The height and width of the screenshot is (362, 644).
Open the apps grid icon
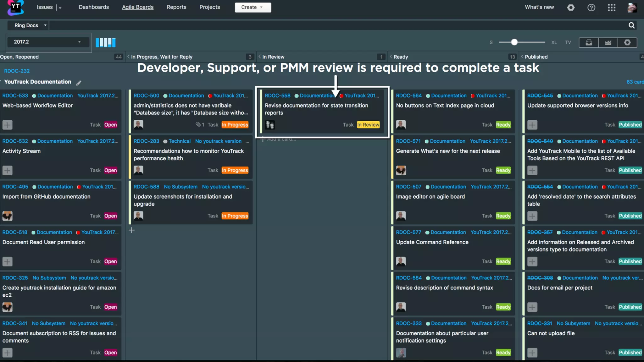(x=611, y=7)
